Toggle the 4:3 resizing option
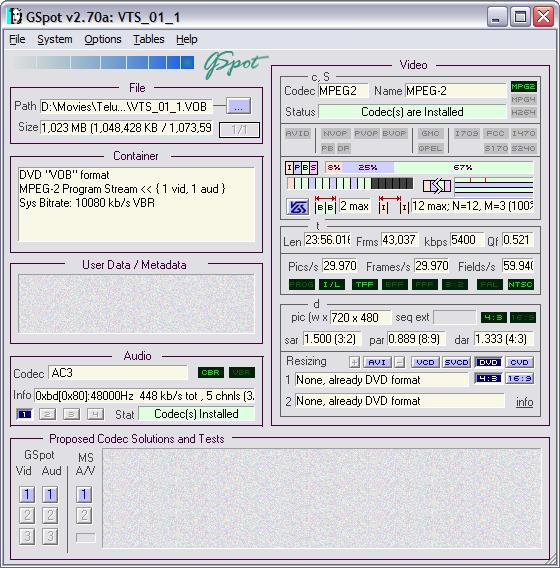The height and width of the screenshot is (568, 560). click(x=488, y=379)
